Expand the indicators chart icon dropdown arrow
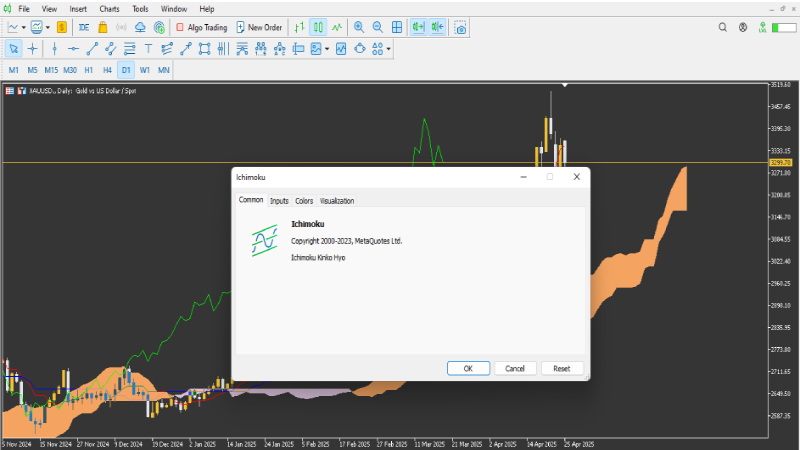800x450 pixels. click(x=47, y=28)
